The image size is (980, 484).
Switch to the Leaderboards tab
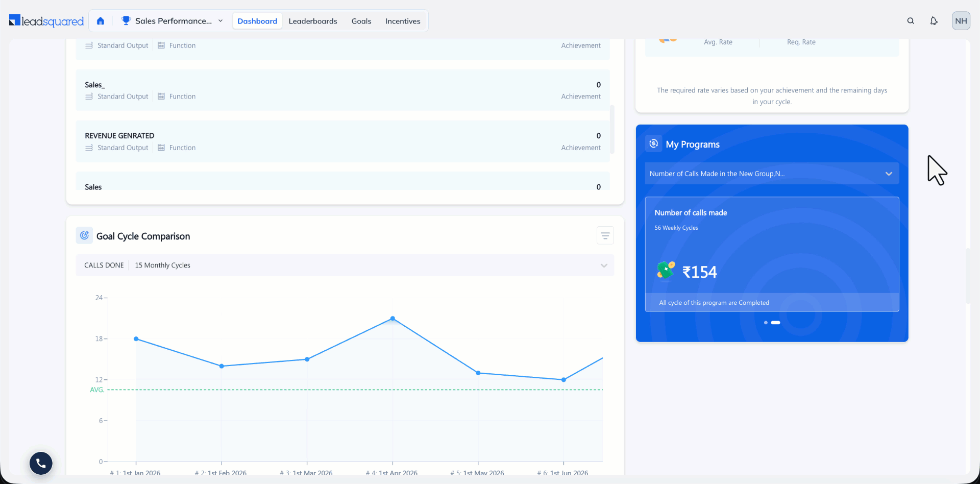[x=313, y=21]
